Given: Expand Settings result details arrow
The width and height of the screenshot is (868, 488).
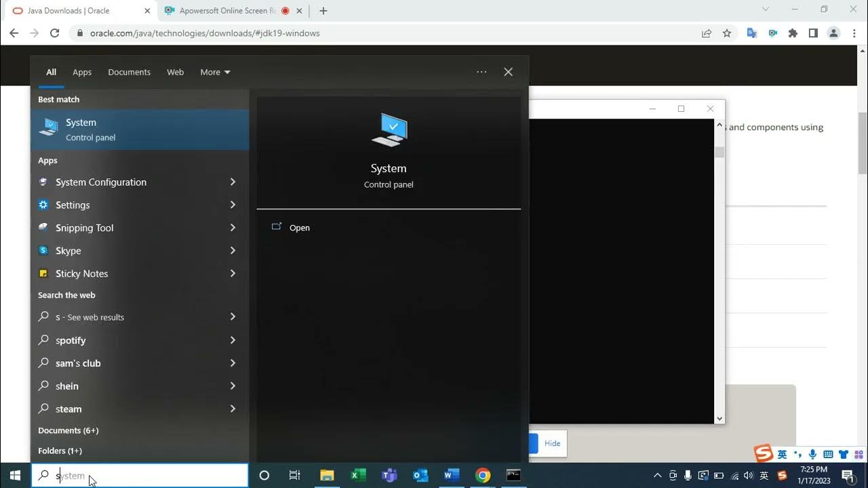Looking at the screenshot, I should (233, 205).
